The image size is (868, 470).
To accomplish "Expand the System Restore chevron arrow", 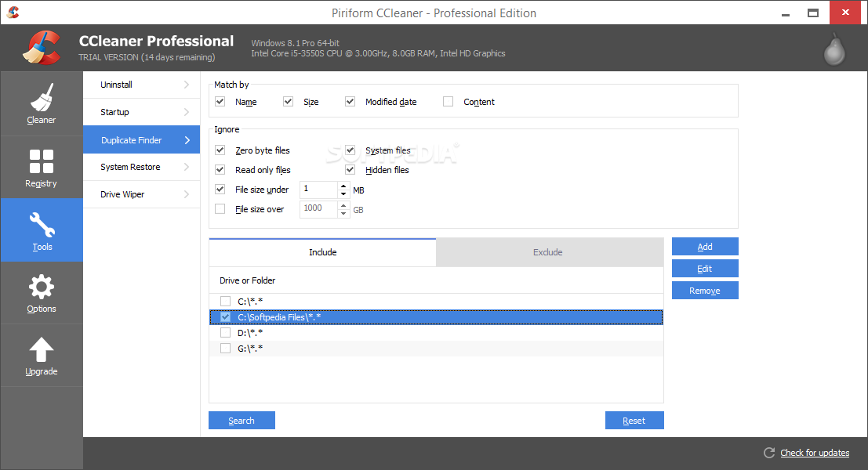I will [187, 167].
